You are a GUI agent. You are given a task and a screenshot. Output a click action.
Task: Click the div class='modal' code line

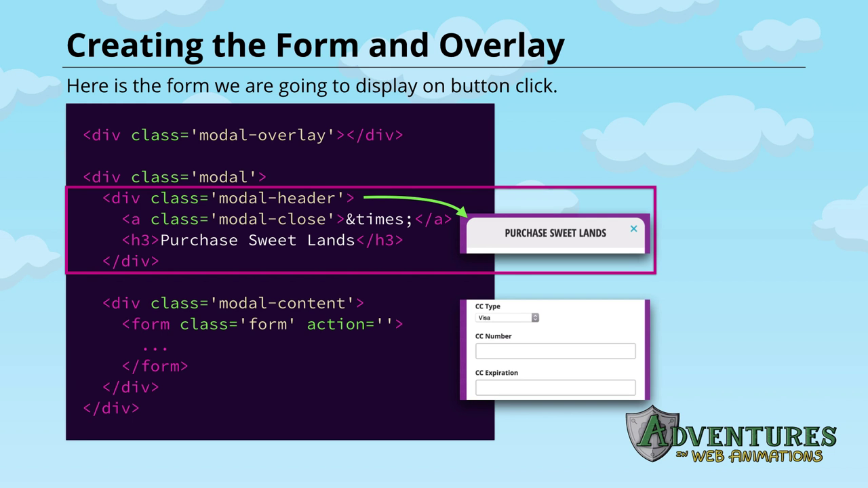[174, 177]
